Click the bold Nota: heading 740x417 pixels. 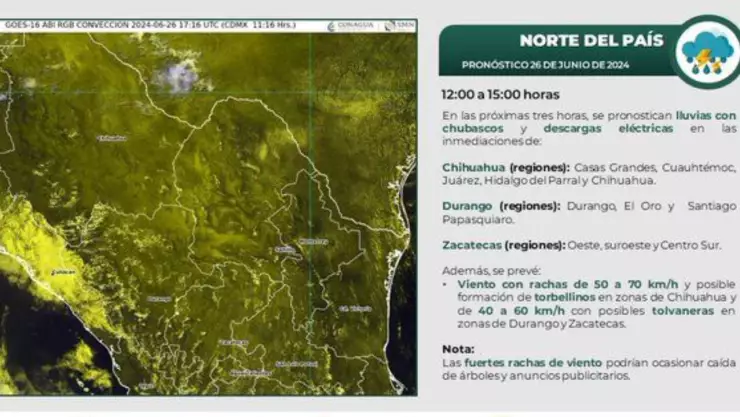[x=458, y=349]
